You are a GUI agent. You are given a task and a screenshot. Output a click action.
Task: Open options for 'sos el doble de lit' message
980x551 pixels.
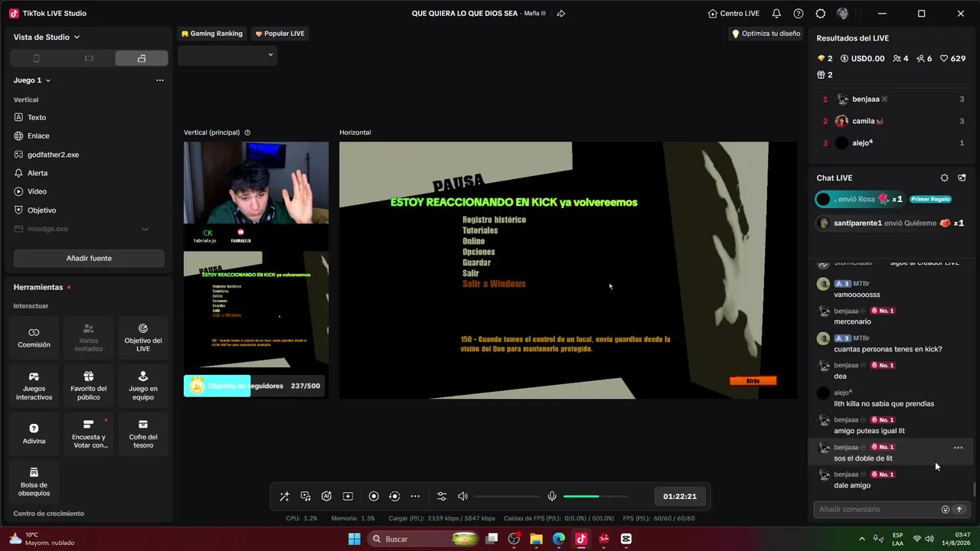pyautogui.click(x=958, y=448)
